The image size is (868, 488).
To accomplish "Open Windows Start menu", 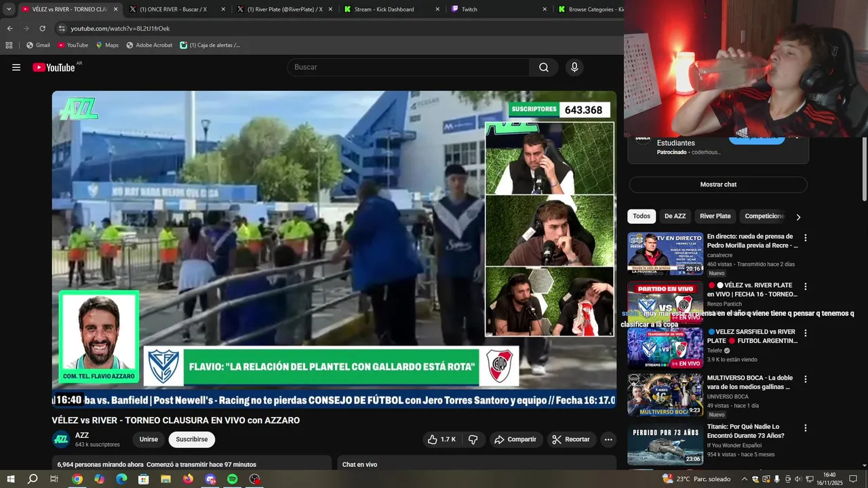I will (x=11, y=479).
